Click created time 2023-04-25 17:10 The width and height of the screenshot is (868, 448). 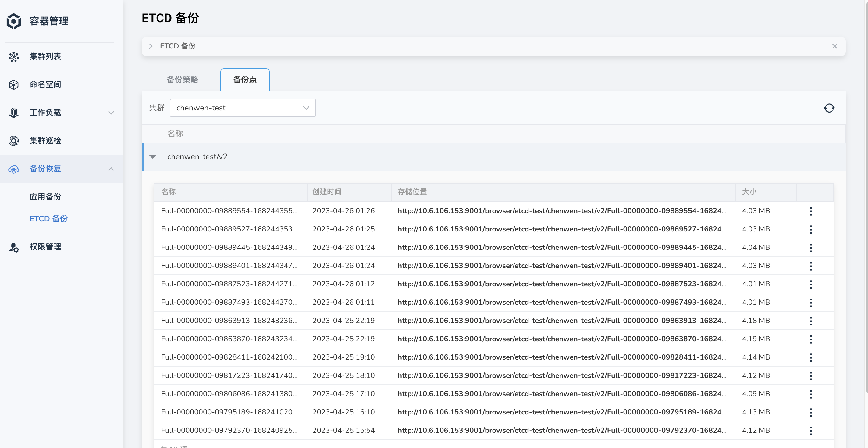343,394
